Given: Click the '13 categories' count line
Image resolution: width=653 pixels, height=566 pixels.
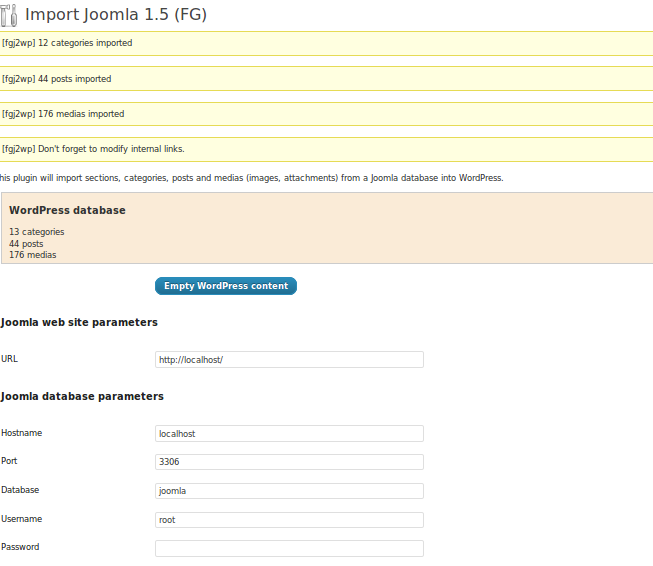Looking at the screenshot, I should 37,232.
